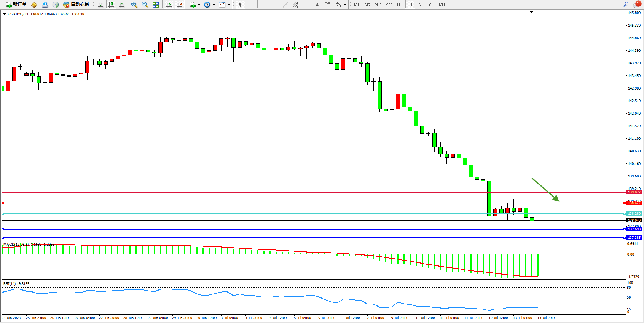Select the draw trendline tool
The width and height of the screenshot is (644, 323).
click(285, 5)
